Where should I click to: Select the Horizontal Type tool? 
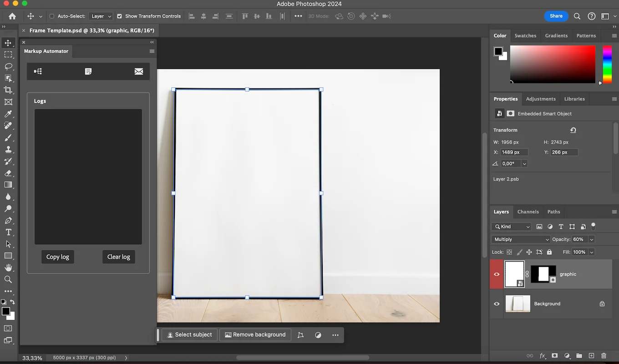click(x=8, y=232)
